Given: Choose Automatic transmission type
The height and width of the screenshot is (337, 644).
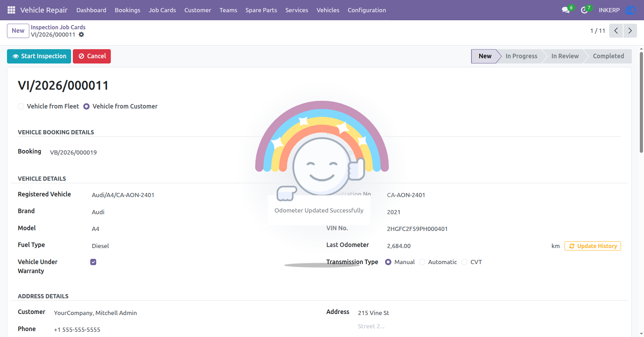Looking at the screenshot, I should (x=422, y=262).
